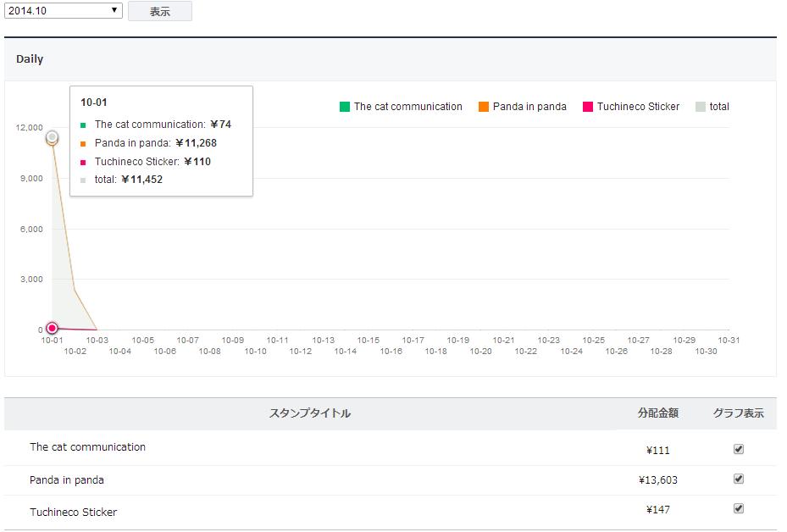The width and height of the screenshot is (787, 532).
Task: Click the gray total data point marker
Action: [x=53, y=136]
